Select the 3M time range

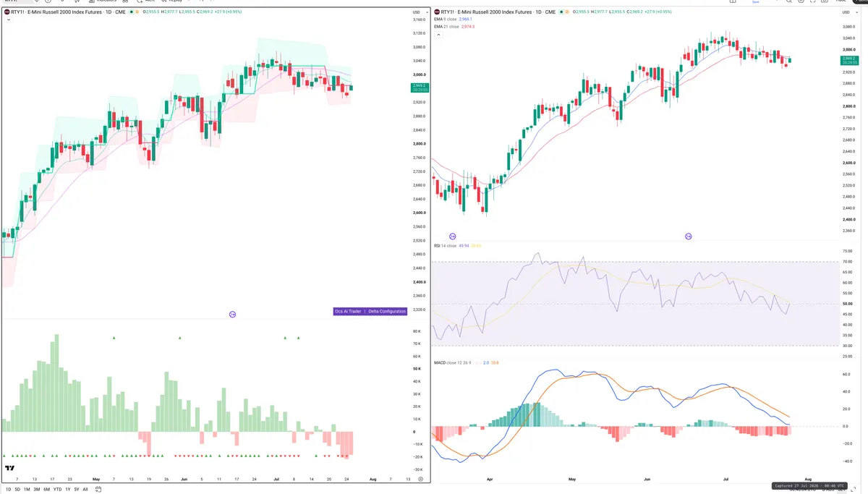(x=37, y=489)
